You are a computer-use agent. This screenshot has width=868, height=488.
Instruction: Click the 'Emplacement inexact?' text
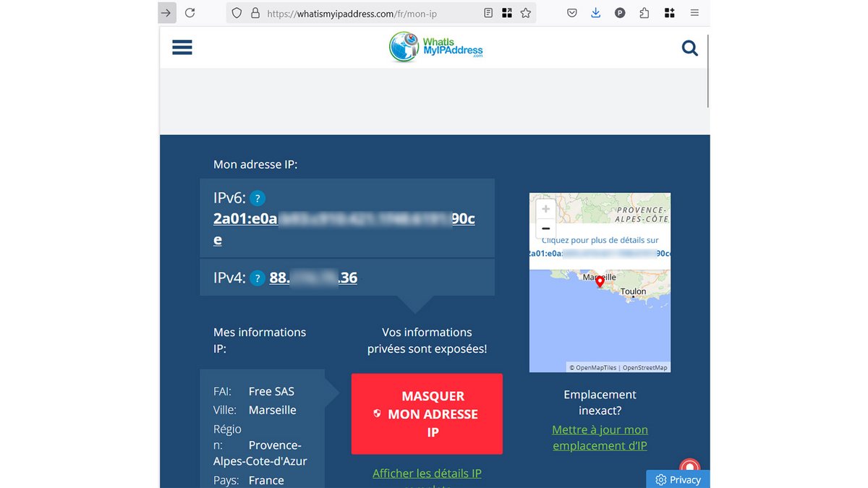click(x=600, y=403)
